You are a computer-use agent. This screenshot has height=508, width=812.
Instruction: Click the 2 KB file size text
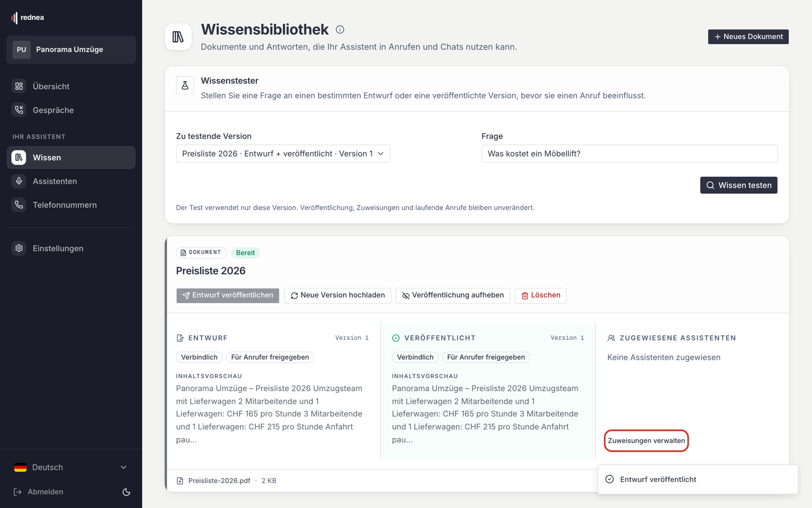[269, 481]
